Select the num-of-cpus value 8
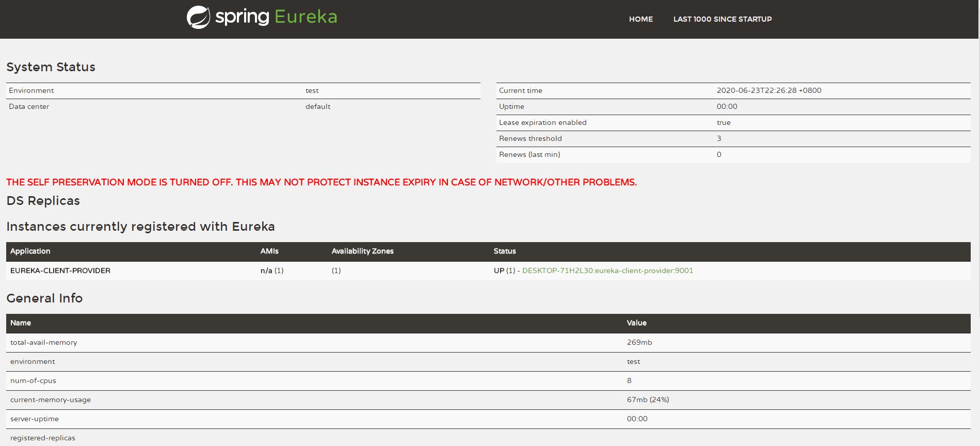The height and width of the screenshot is (446, 980). tap(629, 380)
